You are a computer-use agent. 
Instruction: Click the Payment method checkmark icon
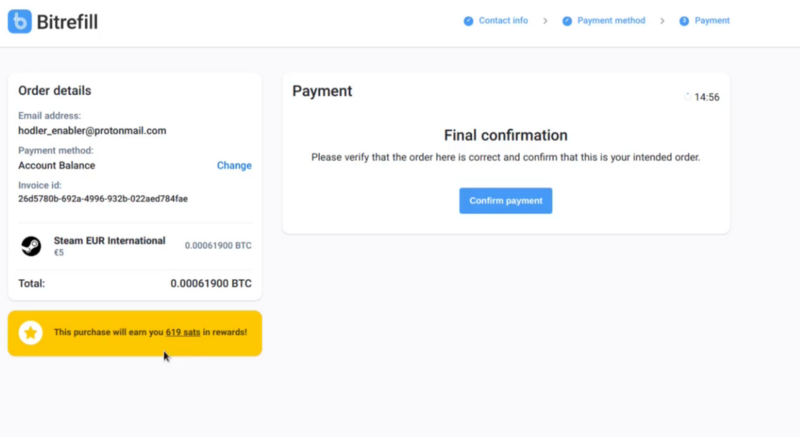[567, 21]
